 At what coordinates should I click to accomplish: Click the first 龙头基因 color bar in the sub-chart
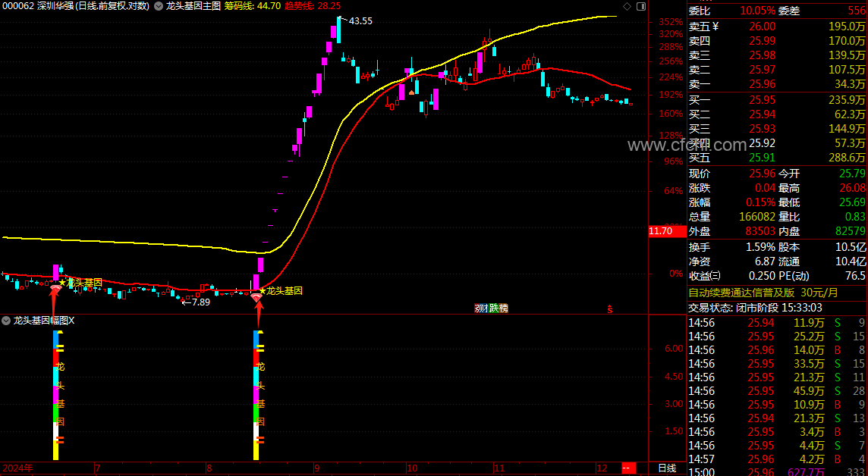(56, 395)
